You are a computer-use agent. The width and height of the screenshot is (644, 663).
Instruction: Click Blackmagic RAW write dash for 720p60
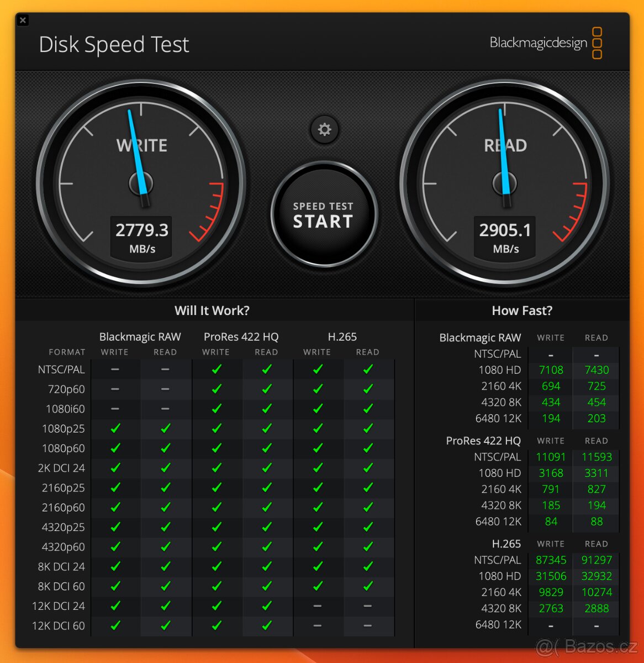pos(115,389)
